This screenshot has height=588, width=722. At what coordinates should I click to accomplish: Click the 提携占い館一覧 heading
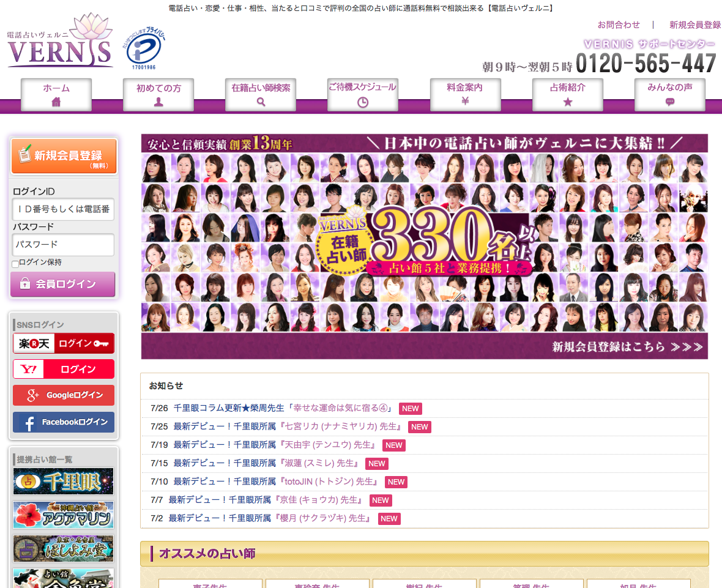pos(44,460)
